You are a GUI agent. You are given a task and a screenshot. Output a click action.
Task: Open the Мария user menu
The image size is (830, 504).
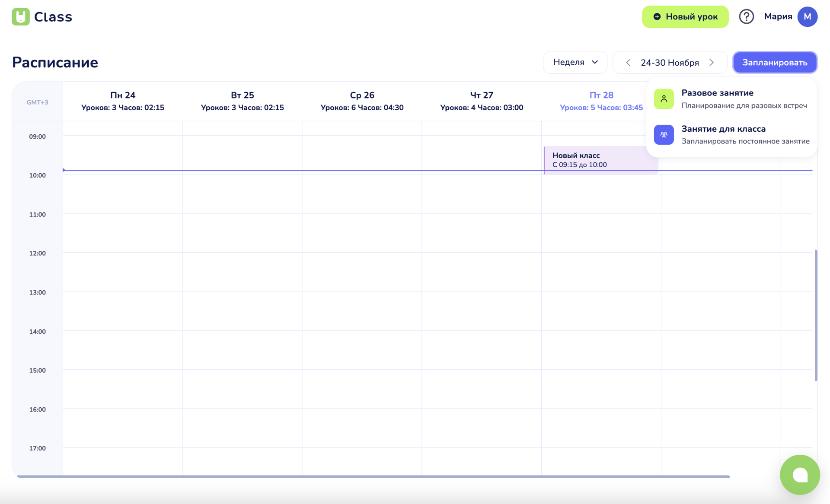click(778, 17)
